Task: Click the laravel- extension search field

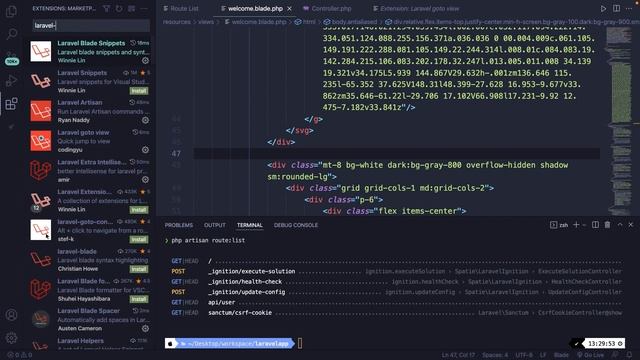Action: [91, 26]
